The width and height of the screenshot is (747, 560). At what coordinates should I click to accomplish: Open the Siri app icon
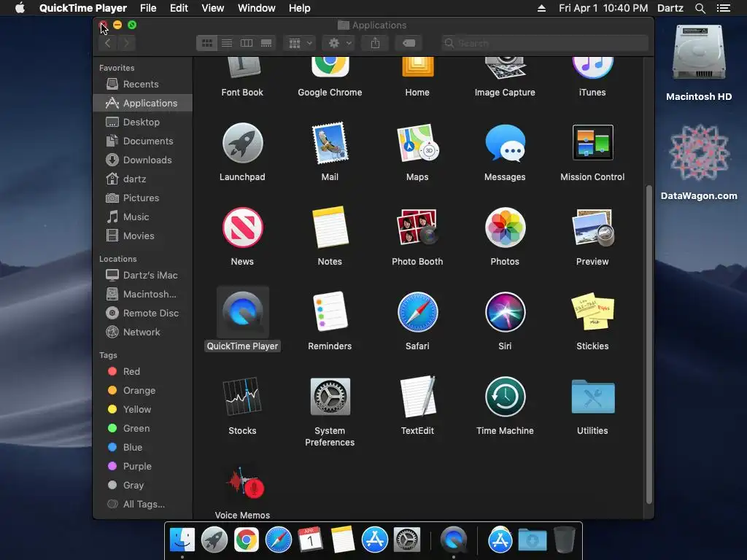pyautogui.click(x=505, y=312)
